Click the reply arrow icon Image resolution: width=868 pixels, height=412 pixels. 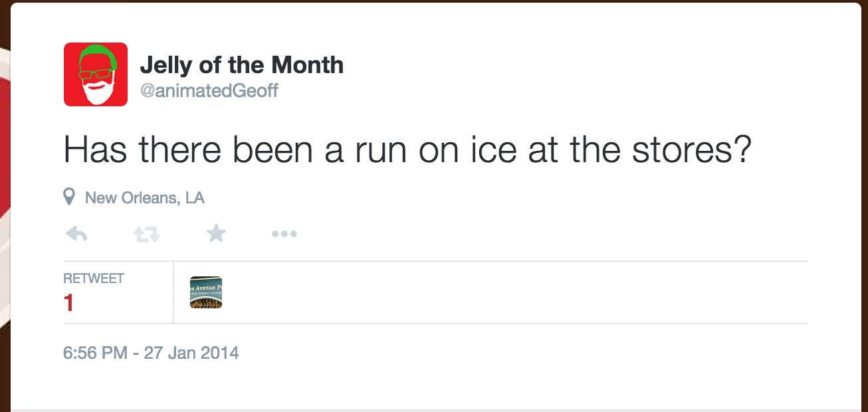click(77, 234)
